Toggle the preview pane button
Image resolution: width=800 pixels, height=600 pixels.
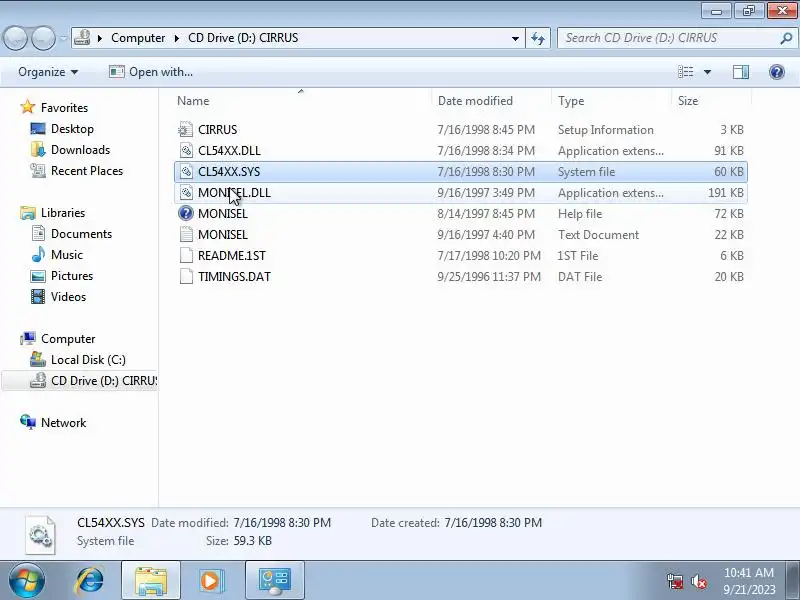[x=741, y=72]
